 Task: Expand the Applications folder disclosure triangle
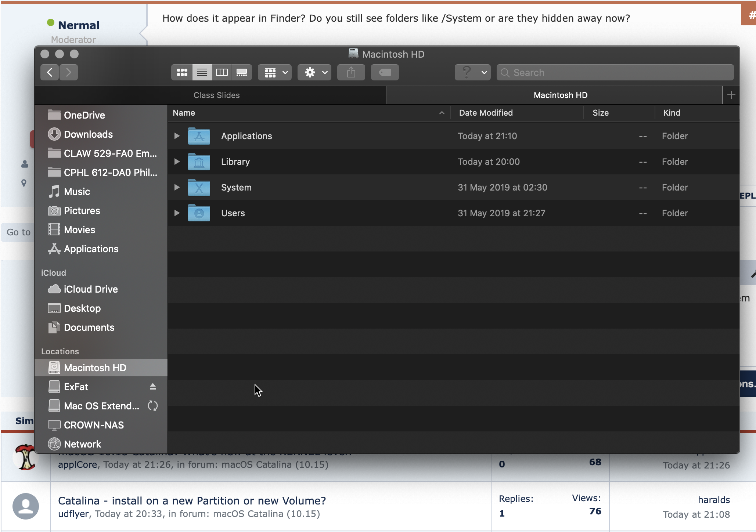(x=177, y=136)
